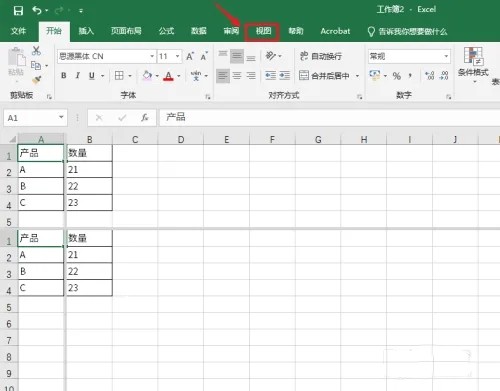
Task: Click the Increase Indent icon
Action: pos(284,76)
